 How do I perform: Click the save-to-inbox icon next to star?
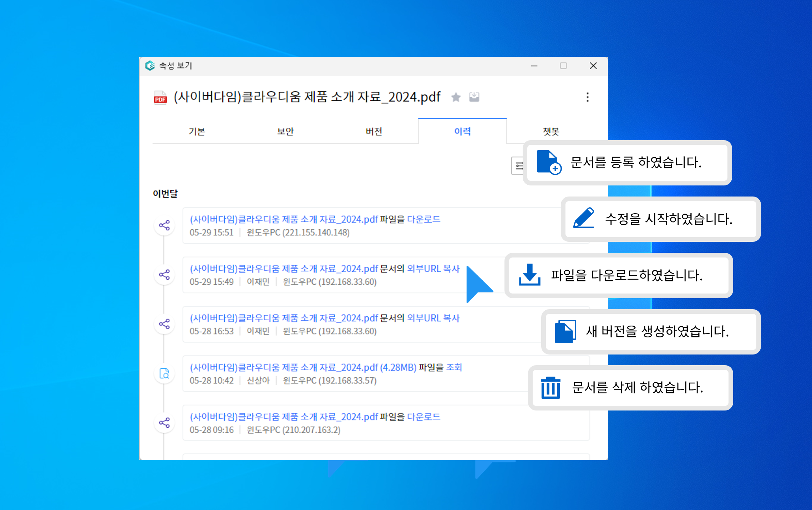click(474, 97)
